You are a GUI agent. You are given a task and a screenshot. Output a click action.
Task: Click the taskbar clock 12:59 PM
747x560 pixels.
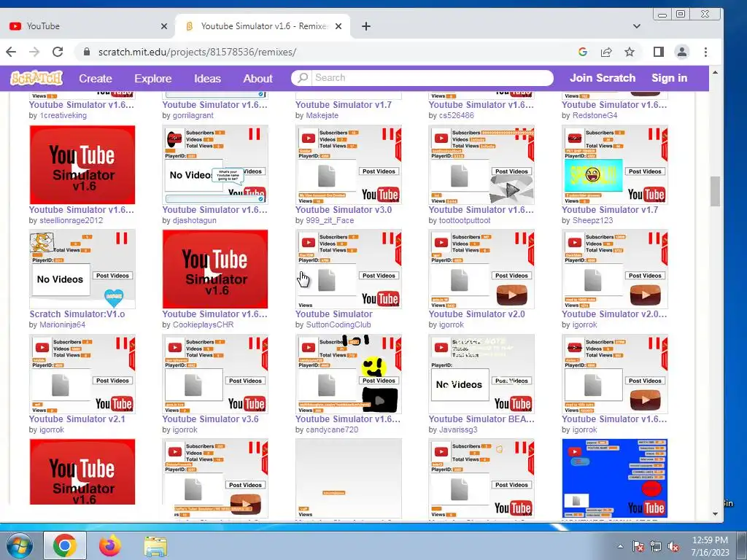pos(710,540)
